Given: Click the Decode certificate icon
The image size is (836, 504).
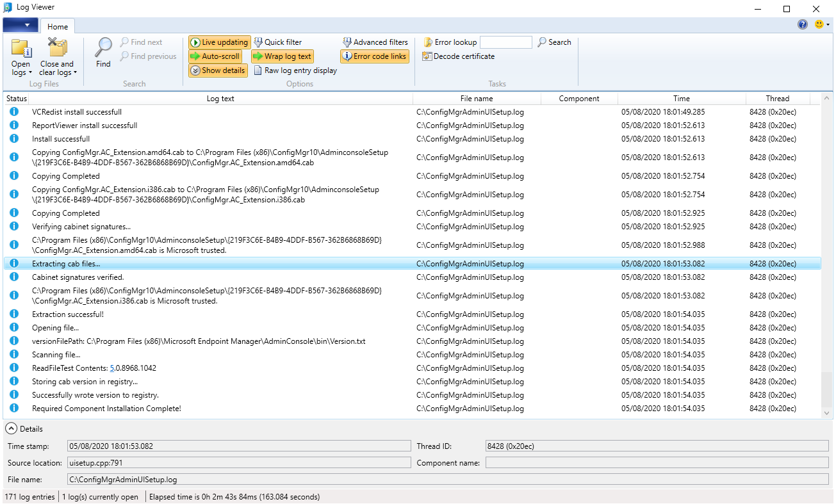Looking at the screenshot, I should click(427, 56).
